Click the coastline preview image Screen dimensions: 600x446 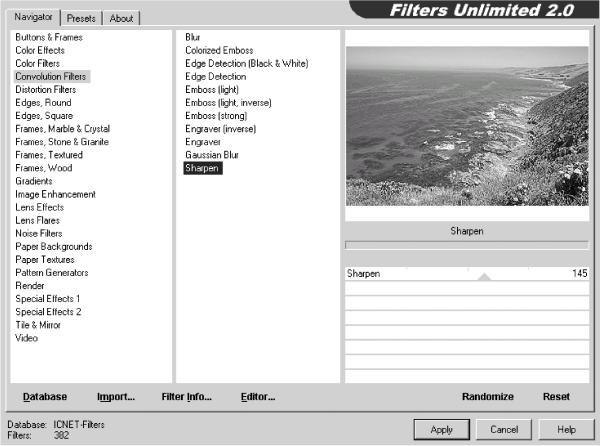[467, 126]
